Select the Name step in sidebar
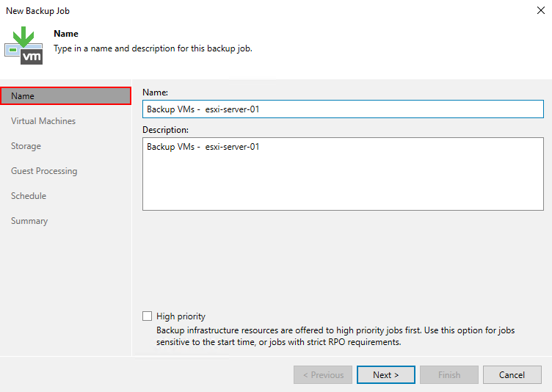Image resolution: width=552 pixels, height=392 pixels. [x=66, y=96]
